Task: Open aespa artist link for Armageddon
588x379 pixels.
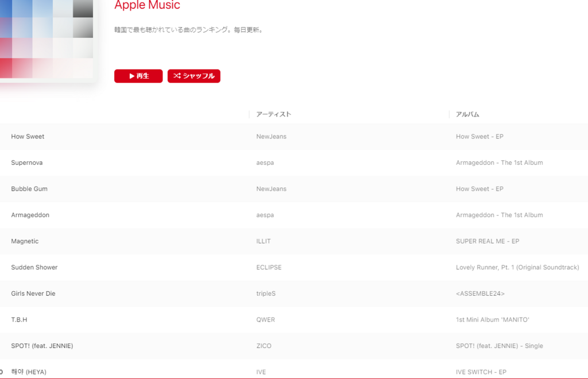Action: (265, 215)
